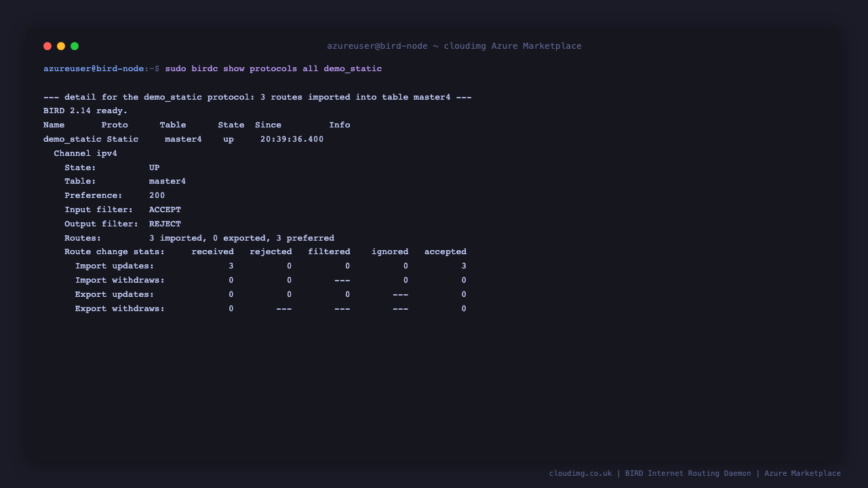Click the 'Import updates:' row label
This screenshot has width=868, height=488.
(x=115, y=266)
